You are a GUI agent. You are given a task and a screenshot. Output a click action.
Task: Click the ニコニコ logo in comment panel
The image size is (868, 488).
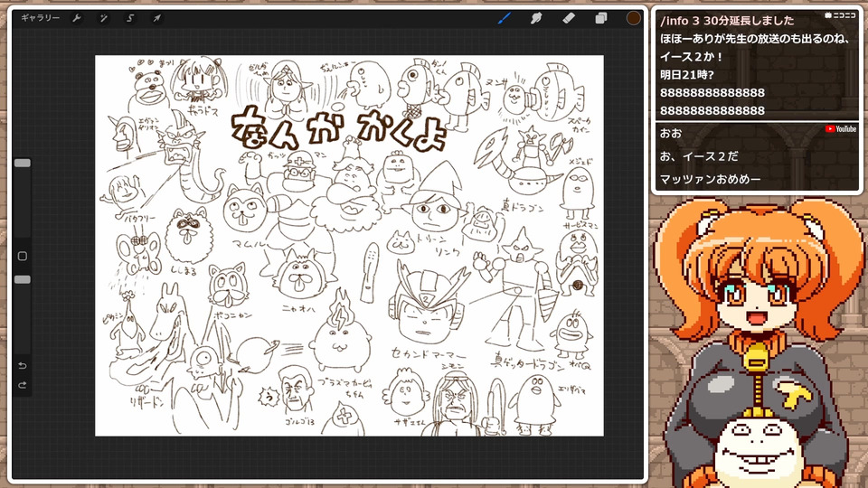[x=840, y=15]
